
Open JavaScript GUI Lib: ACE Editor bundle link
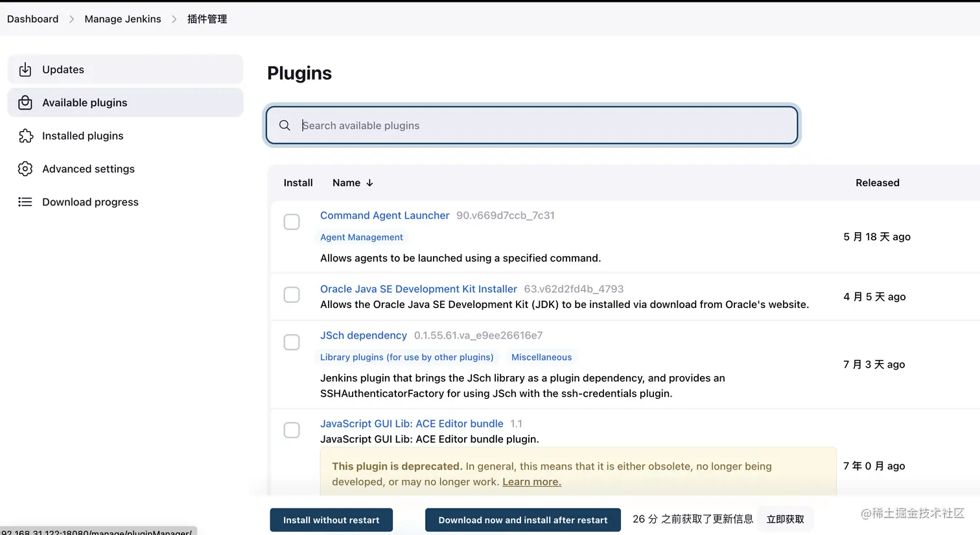[x=412, y=423]
